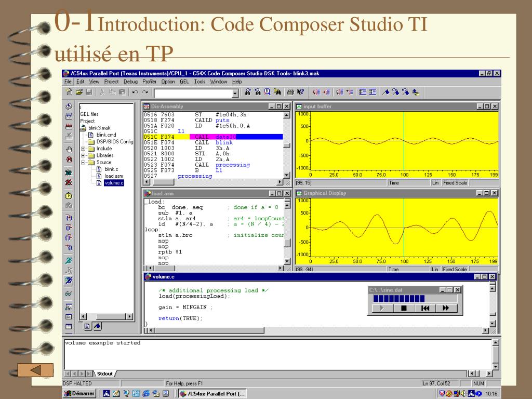Click the play button in sine.dat window

point(382,308)
